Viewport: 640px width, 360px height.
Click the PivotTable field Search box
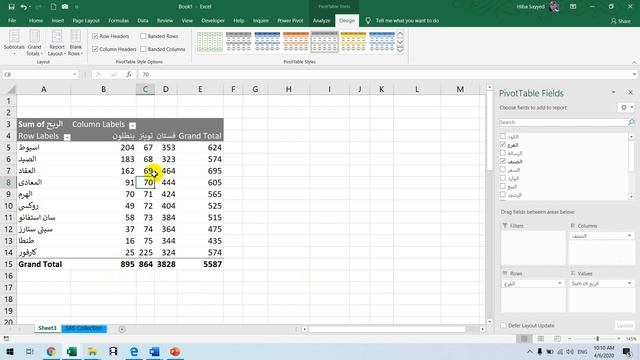pyautogui.click(x=563, y=122)
